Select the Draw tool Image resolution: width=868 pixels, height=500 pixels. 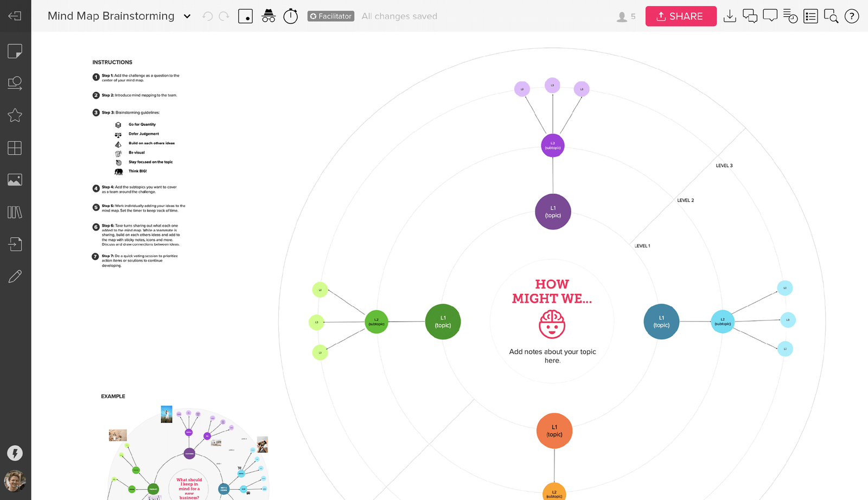click(15, 277)
